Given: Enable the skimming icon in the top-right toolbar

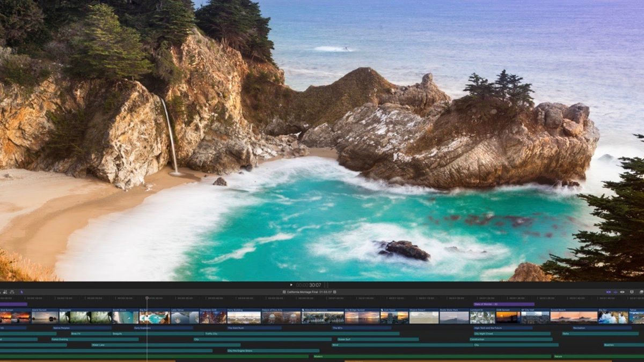Looking at the screenshot, I should coord(610,292).
